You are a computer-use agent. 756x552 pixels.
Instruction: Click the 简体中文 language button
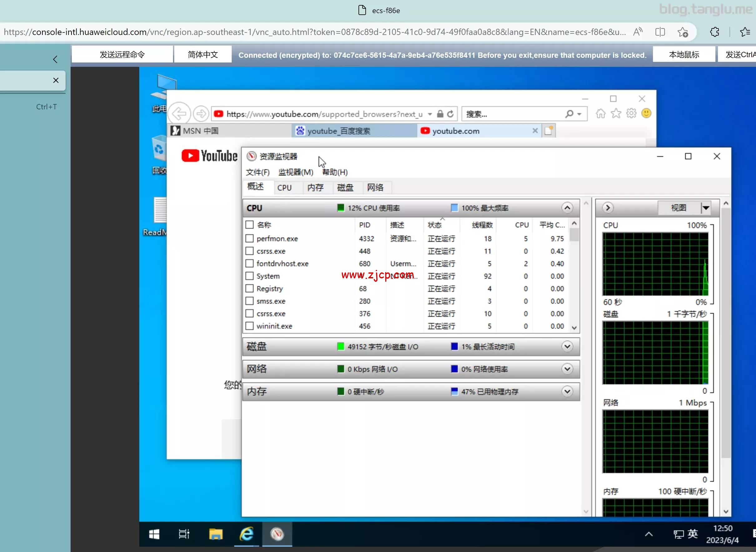pyautogui.click(x=203, y=54)
